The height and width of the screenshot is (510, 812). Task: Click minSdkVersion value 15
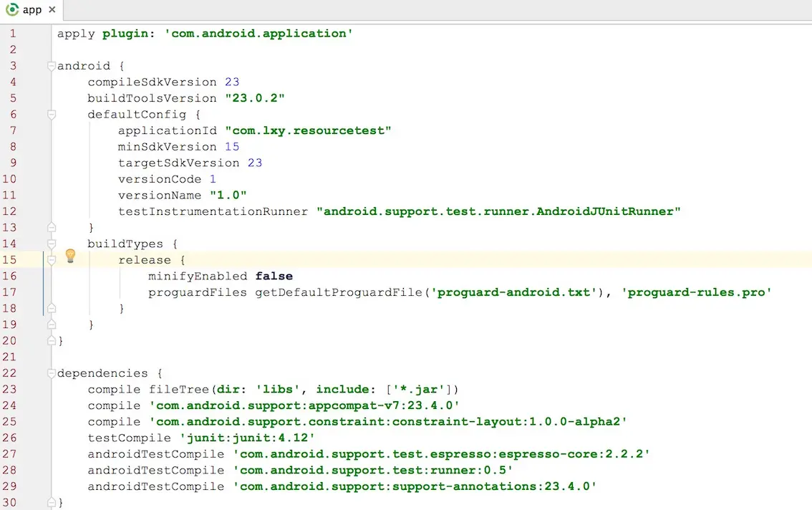(x=232, y=147)
